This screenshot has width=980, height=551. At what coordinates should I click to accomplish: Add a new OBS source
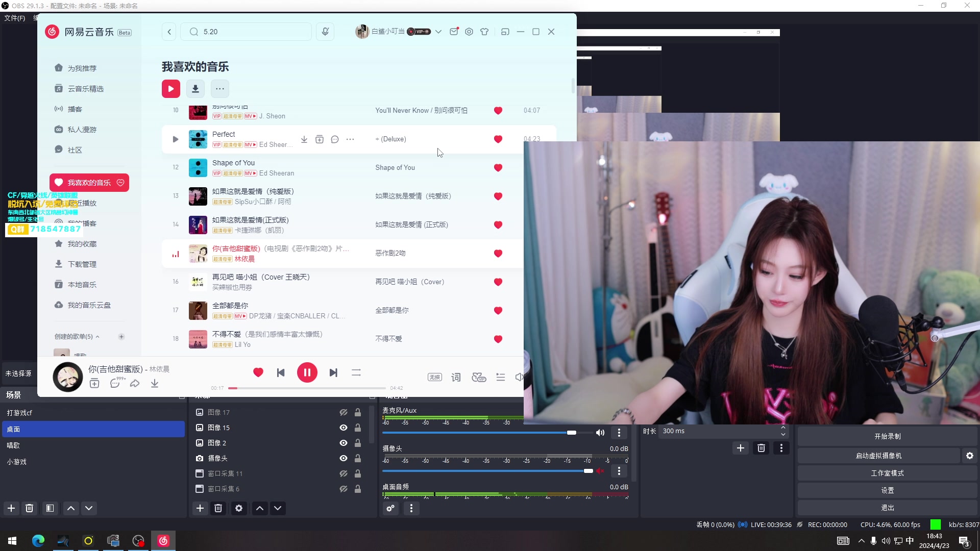[x=200, y=508]
